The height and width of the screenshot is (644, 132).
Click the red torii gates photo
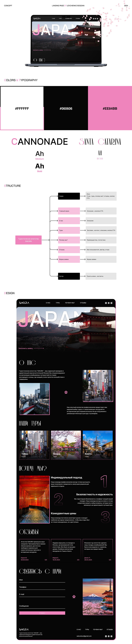(34, 500)
